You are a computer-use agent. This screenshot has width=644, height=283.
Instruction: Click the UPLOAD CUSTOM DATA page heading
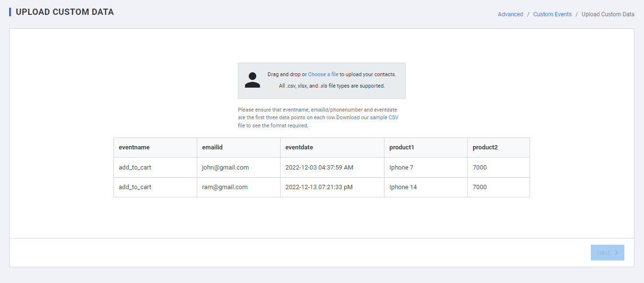65,12
